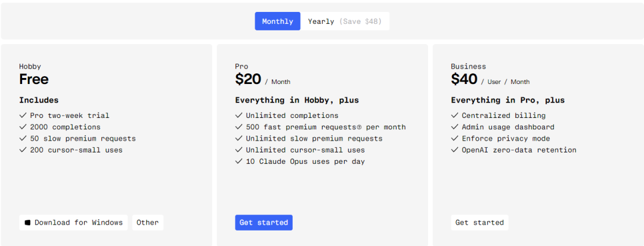The width and height of the screenshot is (644, 246).
Task: Click the Admin usage dashboard feature text
Action: pyautogui.click(x=508, y=127)
